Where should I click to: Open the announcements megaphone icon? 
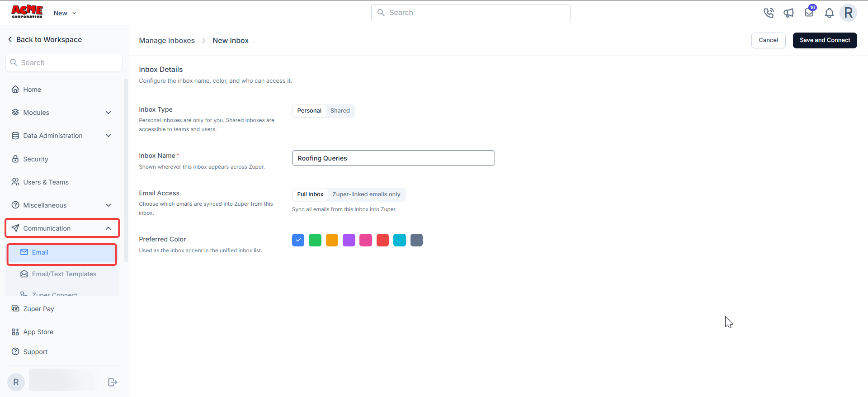tap(789, 13)
